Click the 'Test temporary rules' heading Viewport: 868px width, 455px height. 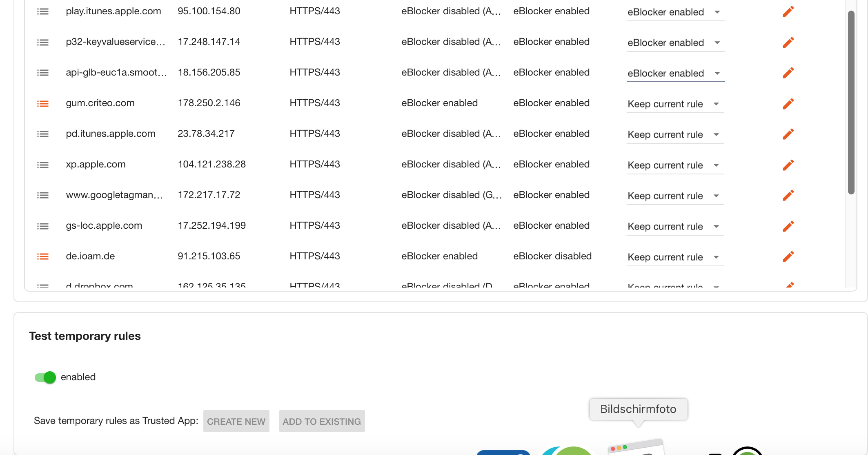pos(85,336)
